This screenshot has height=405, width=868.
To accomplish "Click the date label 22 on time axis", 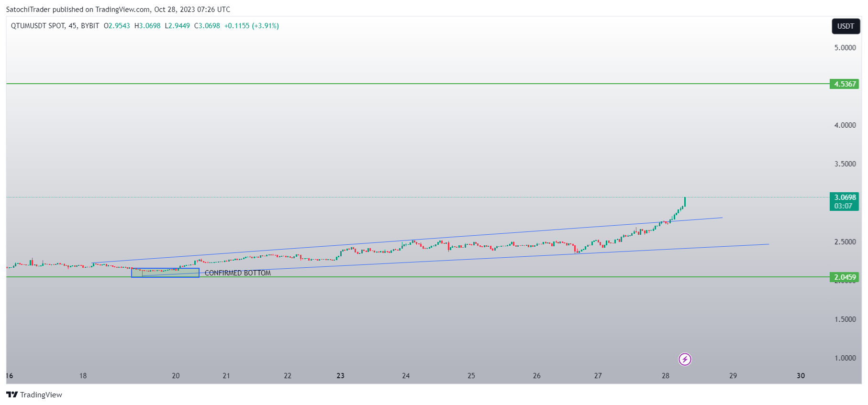I will click(288, 376).
